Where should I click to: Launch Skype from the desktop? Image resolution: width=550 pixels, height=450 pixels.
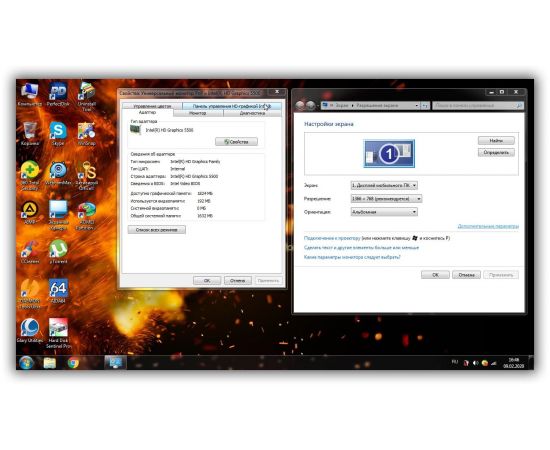tap(58, 134)
